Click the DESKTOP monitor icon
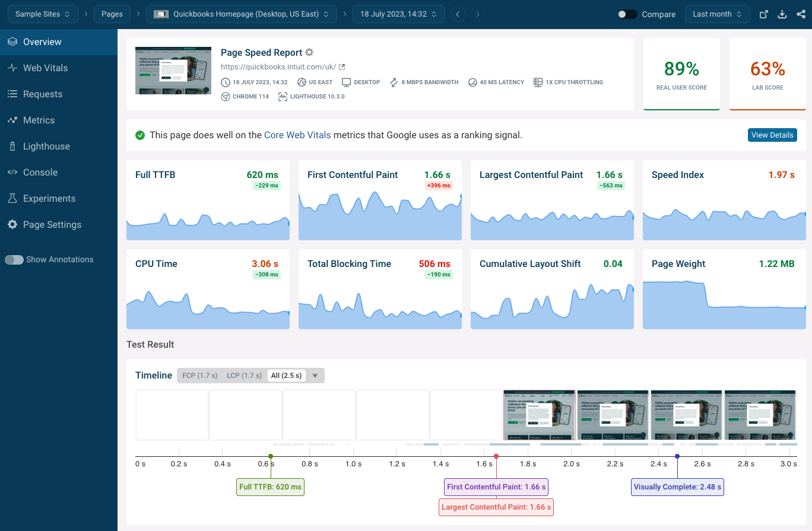The image size is (812, 531). point(347,82)
